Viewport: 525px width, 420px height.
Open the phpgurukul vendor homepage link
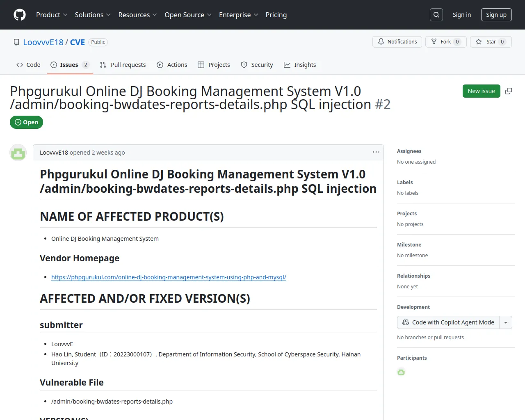click(169, 277)
